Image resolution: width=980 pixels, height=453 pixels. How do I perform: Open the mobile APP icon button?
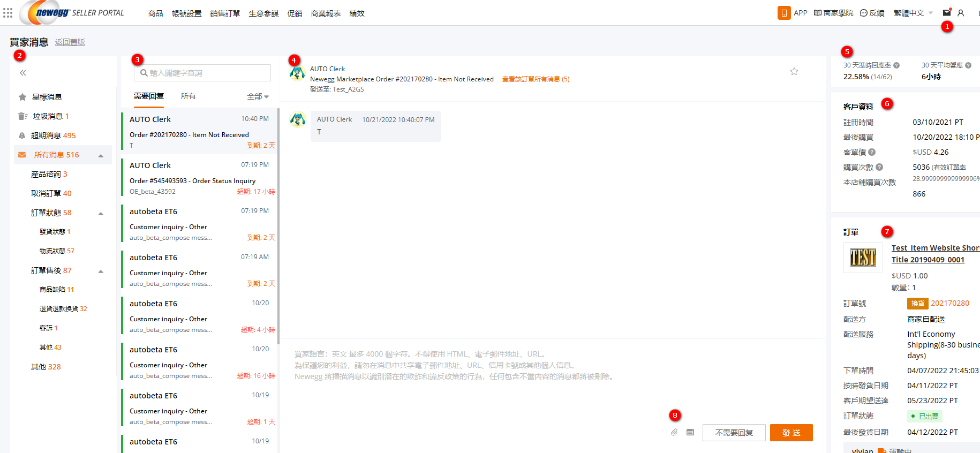pyautogui.click(x=784, y=13)
